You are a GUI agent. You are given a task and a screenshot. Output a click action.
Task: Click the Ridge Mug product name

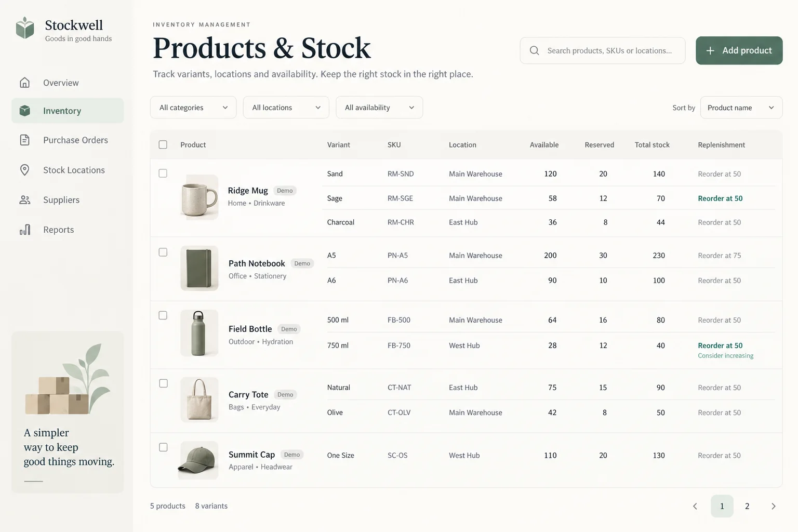(248, 191)
